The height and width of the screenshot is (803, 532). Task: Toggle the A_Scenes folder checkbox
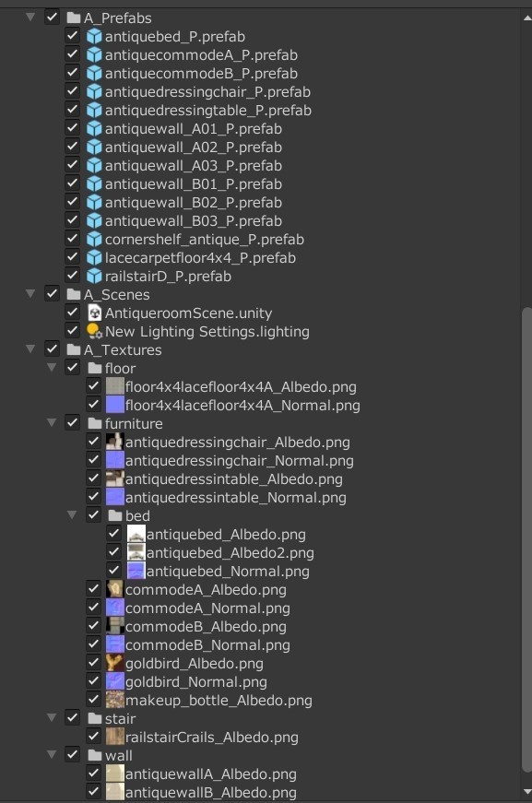pos(52,293)
